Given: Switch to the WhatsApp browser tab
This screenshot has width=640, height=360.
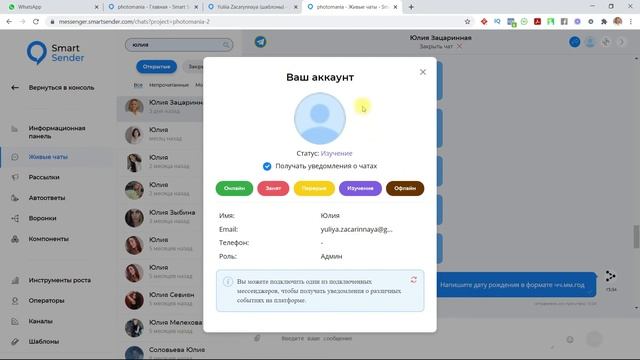Looking at the screenshot, I should point(53,7).
